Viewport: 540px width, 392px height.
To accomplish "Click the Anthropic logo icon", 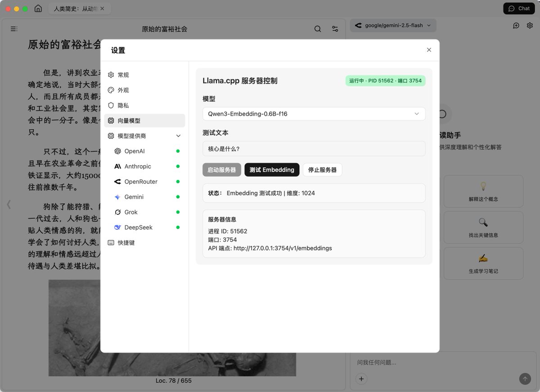I will click(x=117, y=166).
